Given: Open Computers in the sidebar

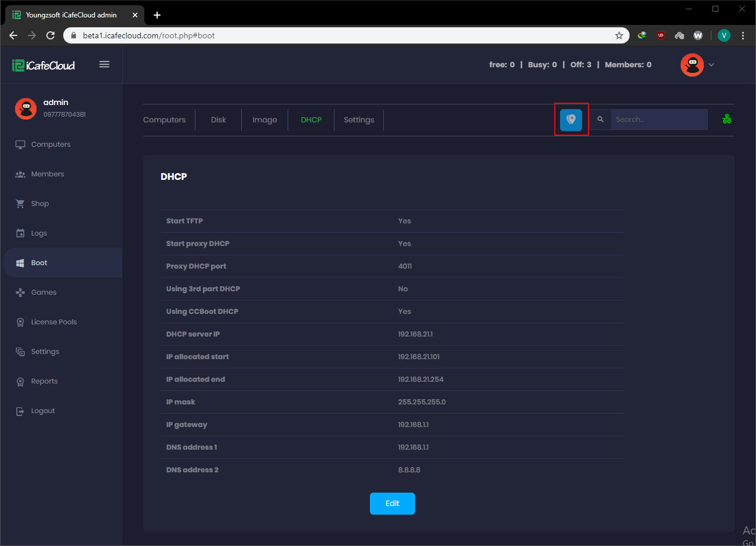Looking at the screenshot, I should pyautogui.click(x=50, y=144).
